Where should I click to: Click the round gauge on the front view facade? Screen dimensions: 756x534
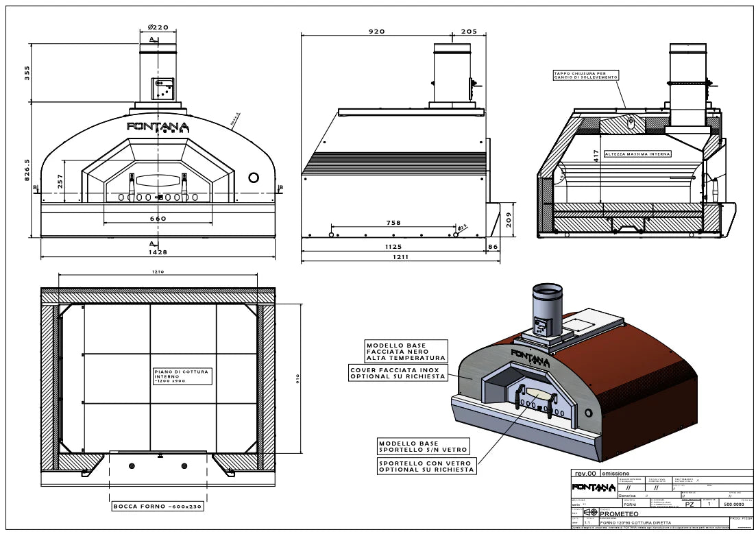click(254, 178)
